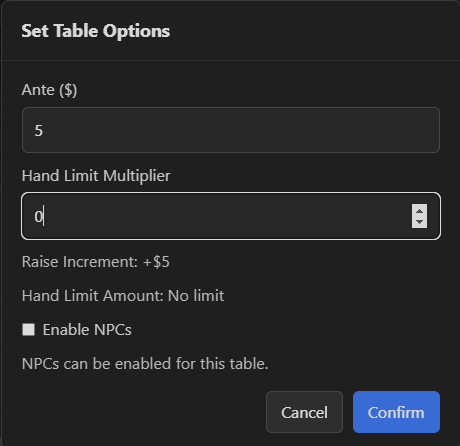Click the +$5 raise increment value

pos(156,262)
